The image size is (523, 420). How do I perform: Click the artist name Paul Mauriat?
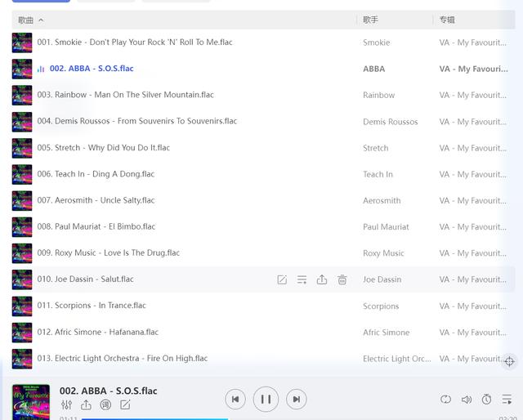(x=386, y=227)
